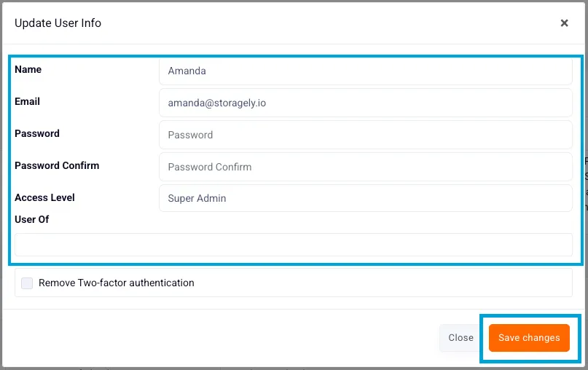Click the bold Name label

click(28, 69)
